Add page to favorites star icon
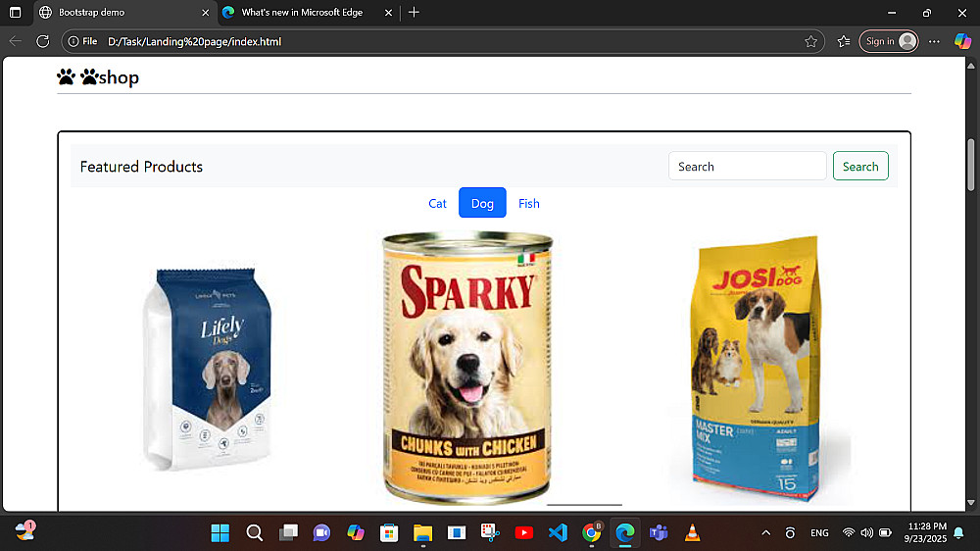This screenshot has height=551, width=980. 810,41
